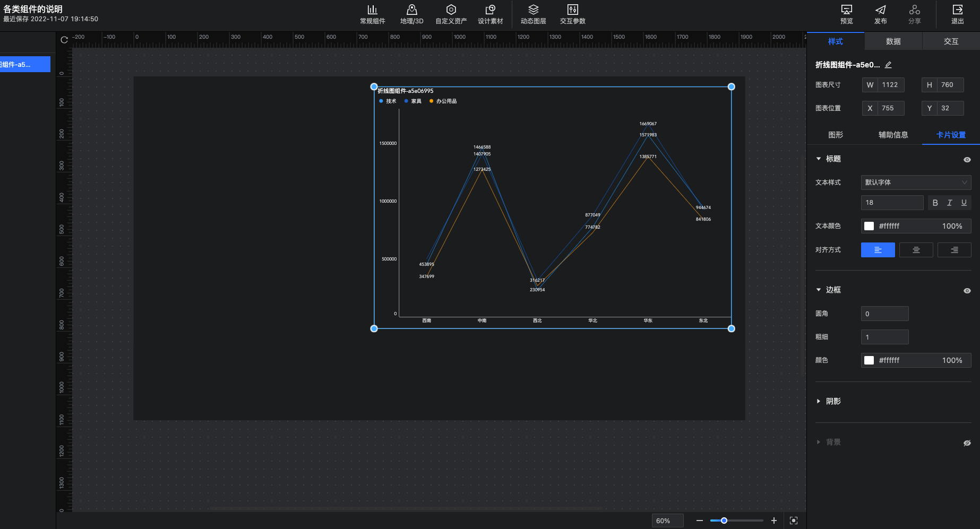Open the 自定义资产 menu
Image resolution: width=980 pixels, height=529 pixels.
451,14
